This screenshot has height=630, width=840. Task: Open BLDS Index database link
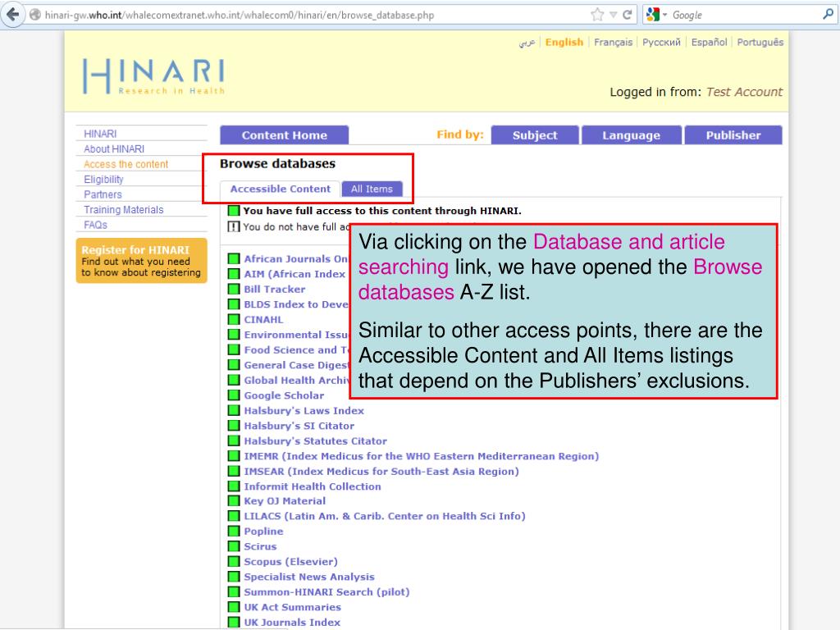coord(296,304)
